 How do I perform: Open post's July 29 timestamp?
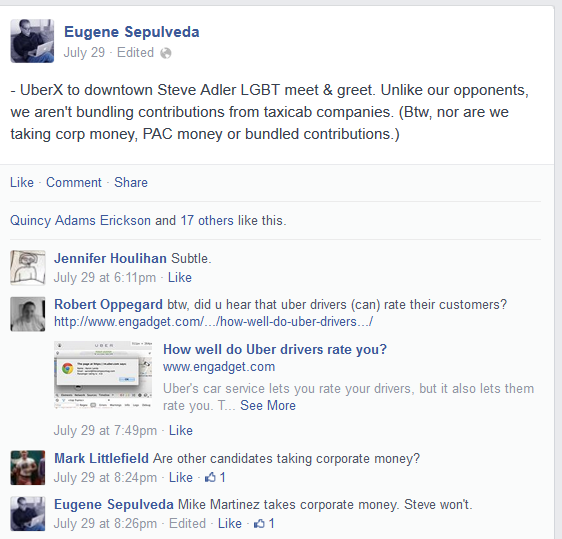84,53
